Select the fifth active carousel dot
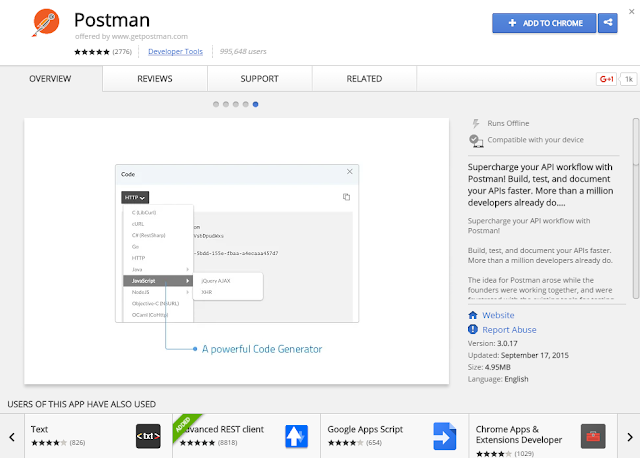Viewport: 640px width, 458px height. coord(255,104)
